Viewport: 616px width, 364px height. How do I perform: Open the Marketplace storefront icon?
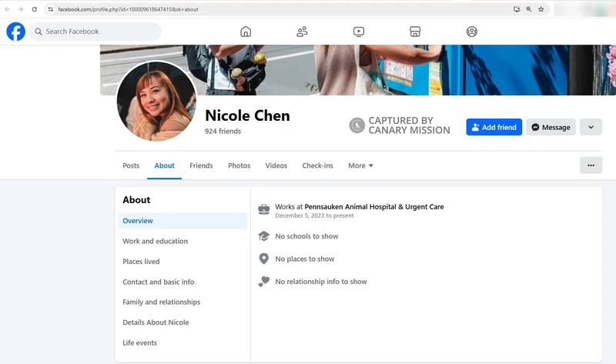coord(415,32)
